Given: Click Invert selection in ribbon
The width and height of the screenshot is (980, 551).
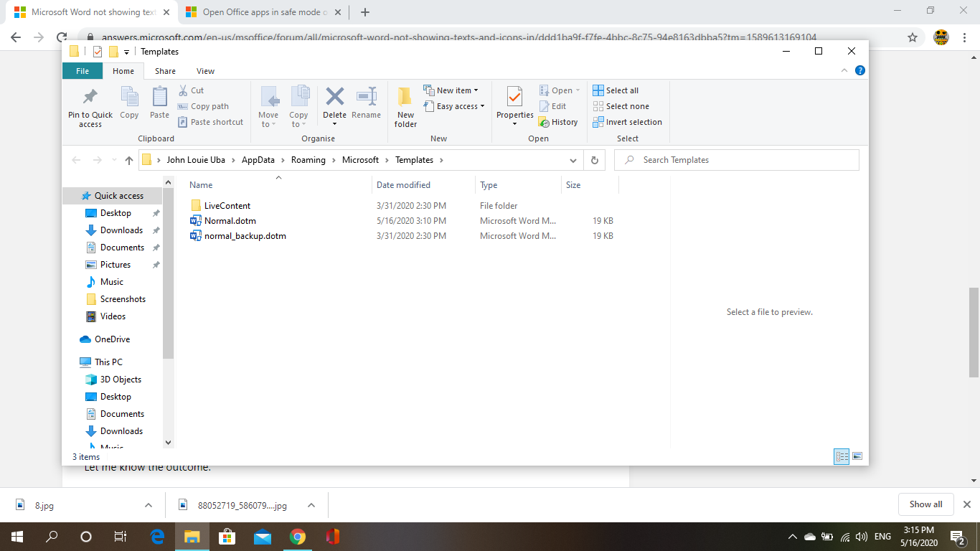Looking at the screenshot, I should [627, 122].
